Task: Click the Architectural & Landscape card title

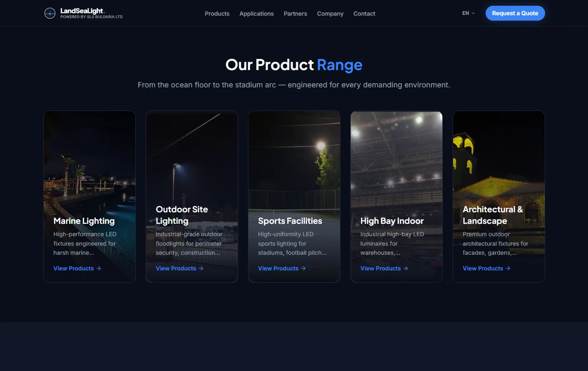Action: (493, 215)
